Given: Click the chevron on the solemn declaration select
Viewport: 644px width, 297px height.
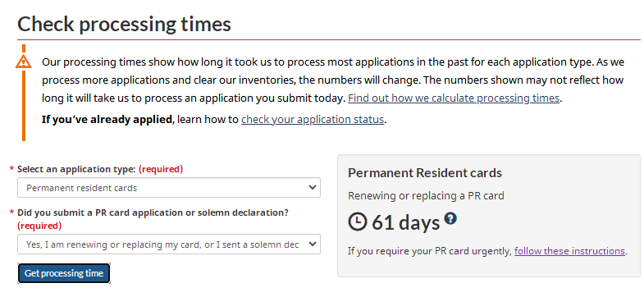Looking at the screenshot, I should [312, 244].
